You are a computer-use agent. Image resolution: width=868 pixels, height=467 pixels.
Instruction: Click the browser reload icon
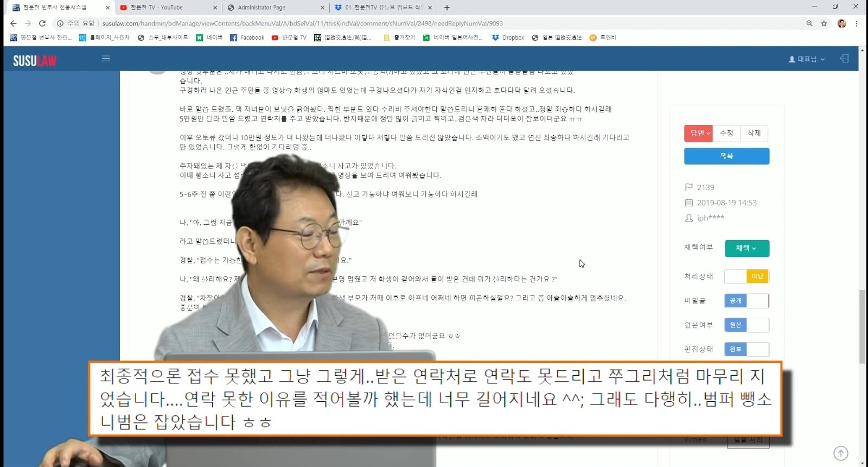pyautogui.click(x=42, y=23)
